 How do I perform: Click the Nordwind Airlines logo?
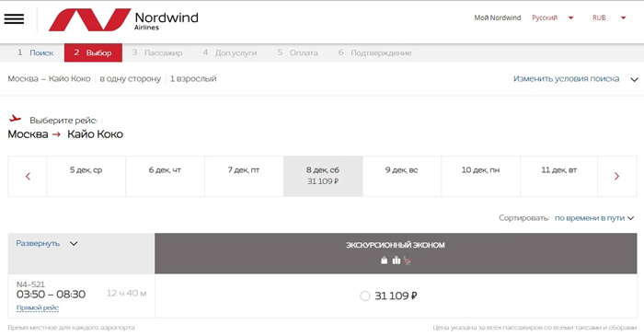click(x=123, y=19)
